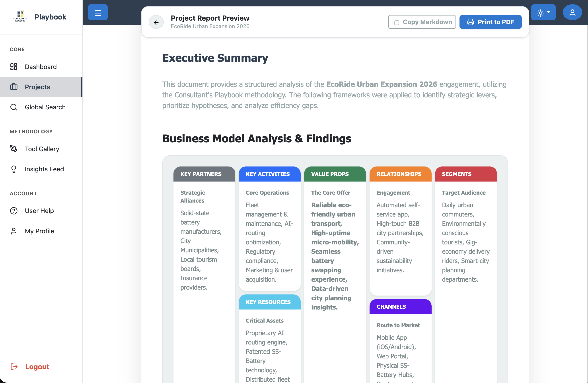Image resolution: width=588 pixels, height=383 pixels.
Task: Click the Logout sign-out icon
Action: [x=14, y=367]
